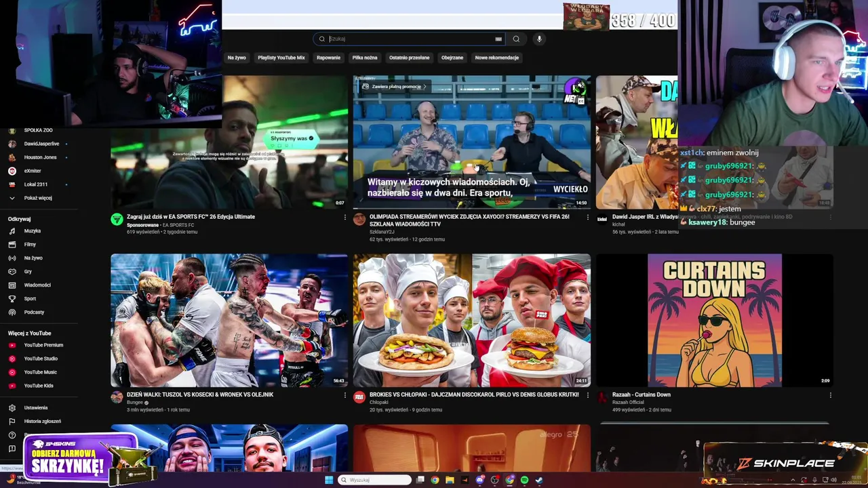Click the "Więcej z YouTube" heading
The image size is (868, 488).
coord(29,333)
